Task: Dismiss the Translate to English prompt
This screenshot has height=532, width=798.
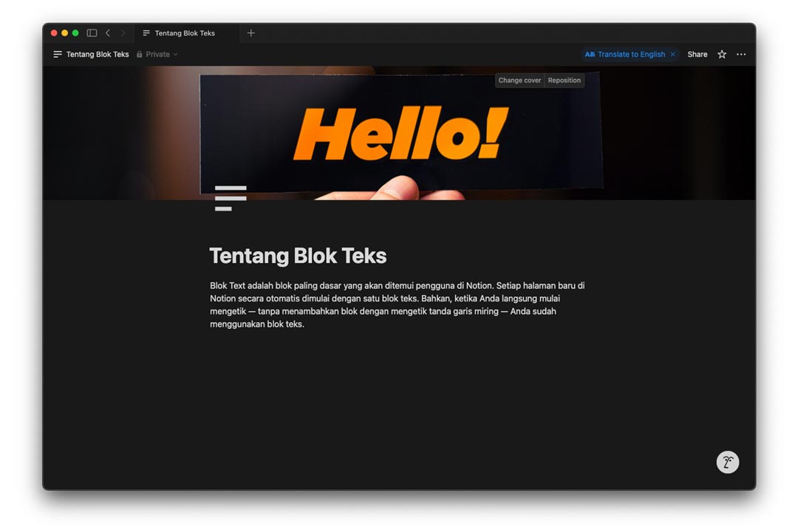Action: [x=672, y=55]
